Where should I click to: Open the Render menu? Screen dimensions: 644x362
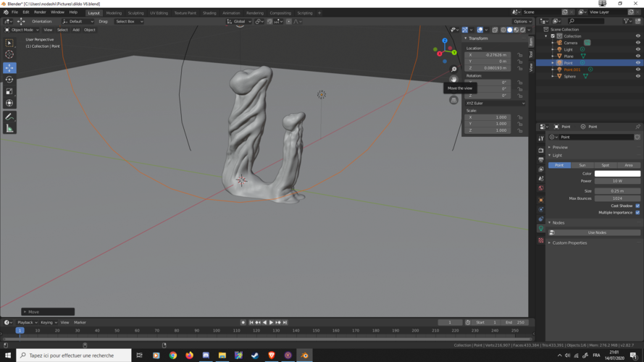click(40, 12)
